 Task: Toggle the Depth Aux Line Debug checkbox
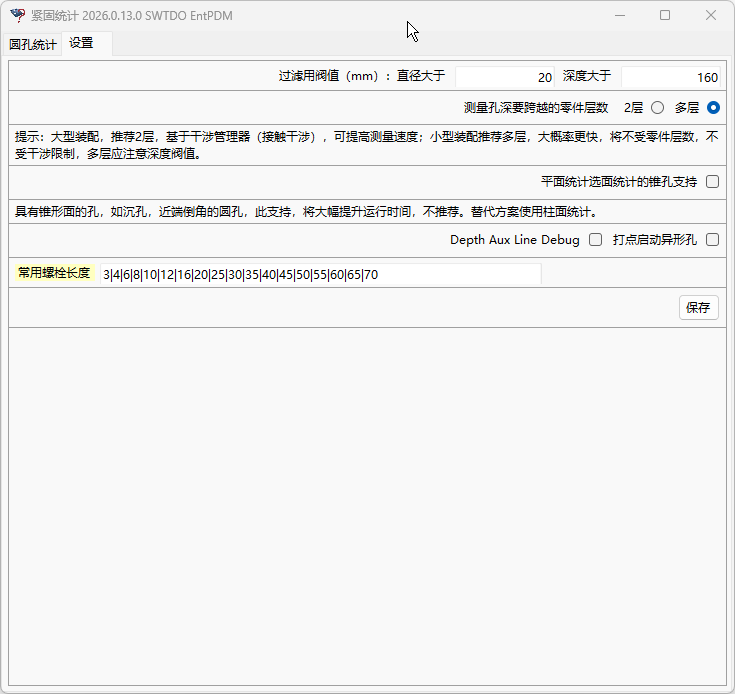[595, 240]
